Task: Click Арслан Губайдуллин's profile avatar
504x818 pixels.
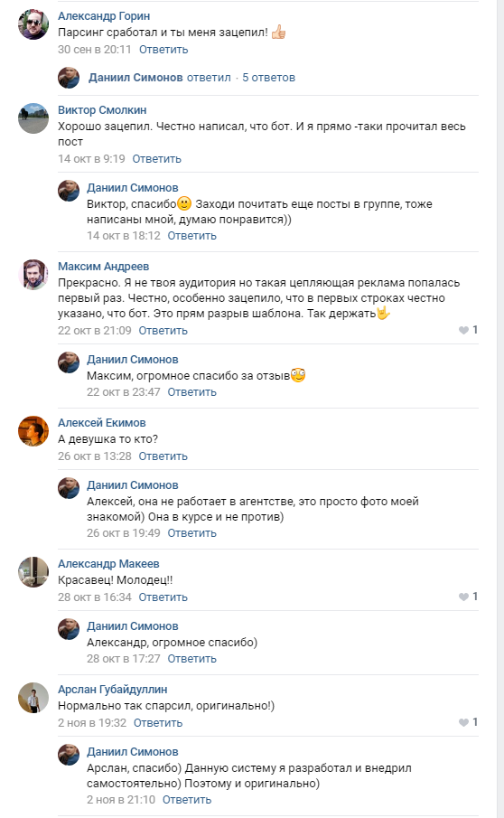Action: (x=33, y=698)
